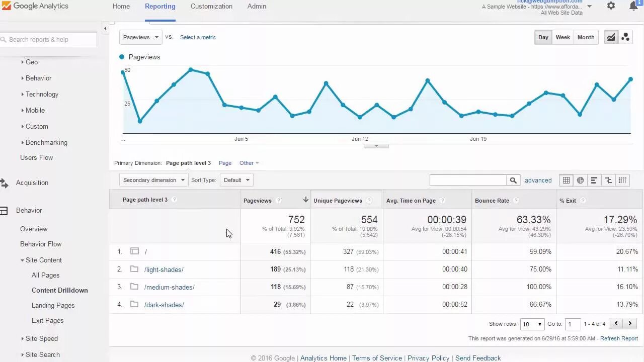Select Percentage pie view icon

click(x=580, y=180)
